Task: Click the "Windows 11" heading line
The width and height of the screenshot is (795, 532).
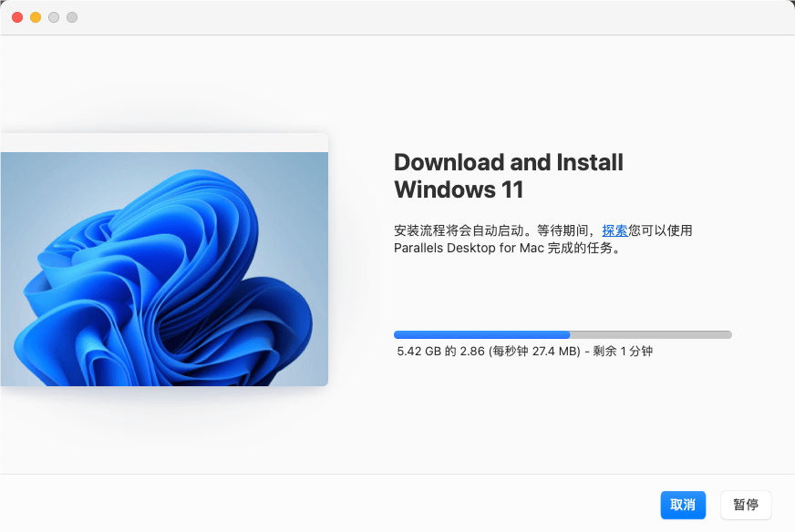Action: [x=459, y=190]
